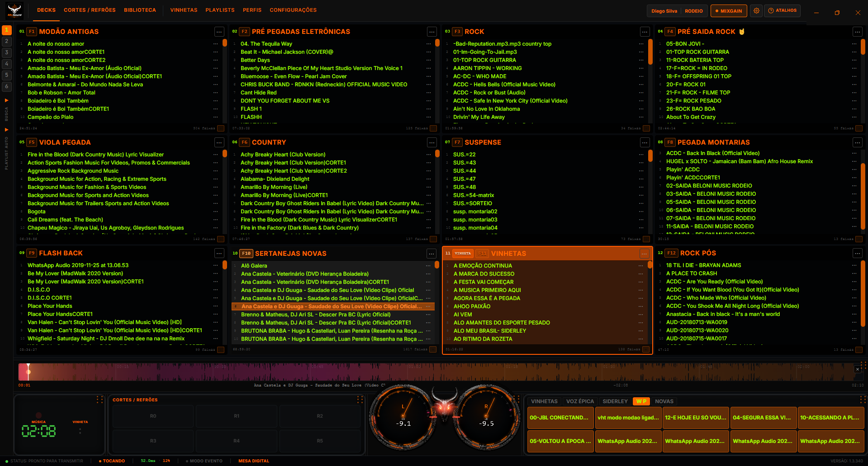Select the SIDERLEY pad bank tab
Screen dimensions: 868x466
point(615,401)
